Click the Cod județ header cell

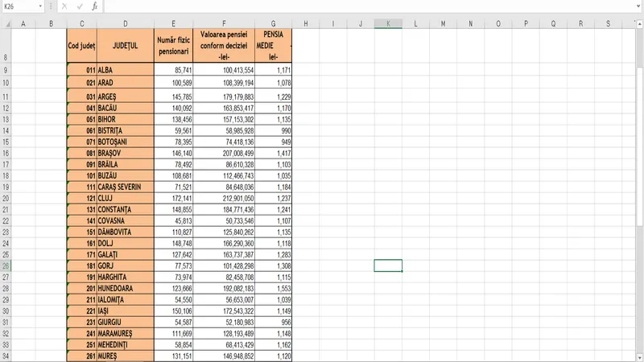(x=80, y=46)
